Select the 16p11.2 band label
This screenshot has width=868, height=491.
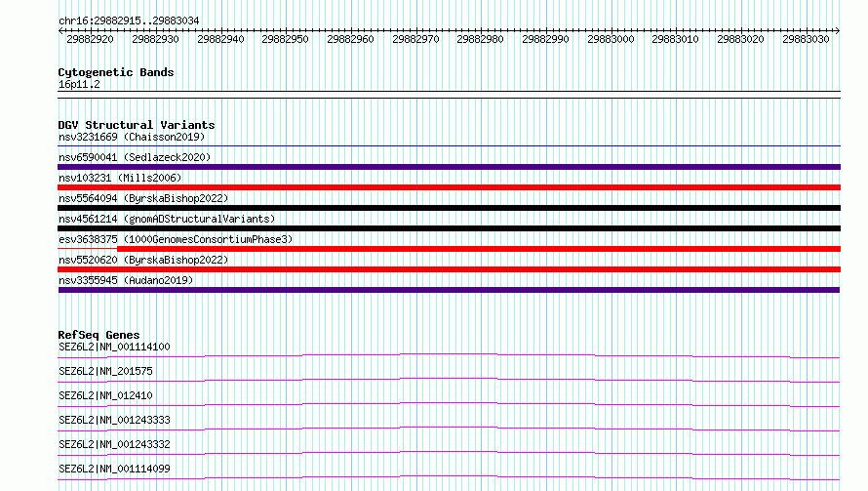79,84
